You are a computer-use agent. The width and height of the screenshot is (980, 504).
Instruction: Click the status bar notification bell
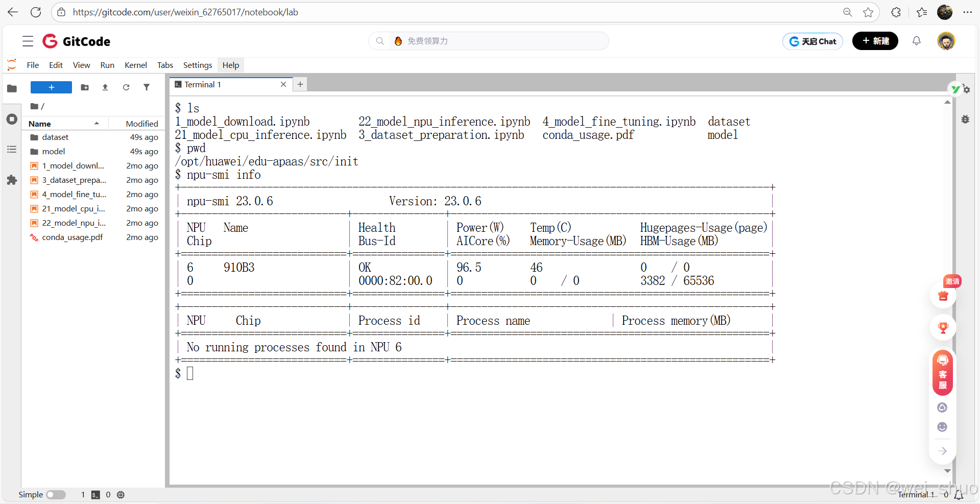tap(959, 494)
